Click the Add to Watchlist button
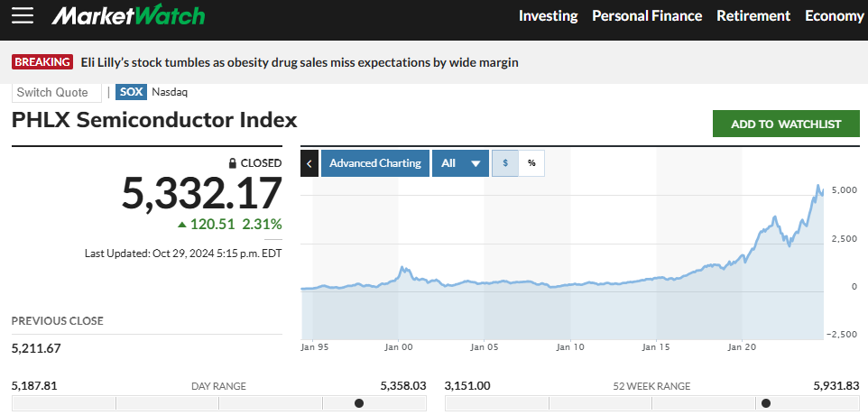Viewport: 868px width, 415px height. (785, 124)
